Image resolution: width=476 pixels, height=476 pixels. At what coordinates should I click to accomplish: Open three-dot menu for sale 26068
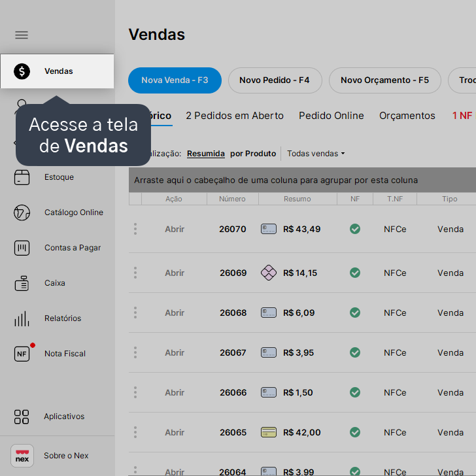click(135, 313)
